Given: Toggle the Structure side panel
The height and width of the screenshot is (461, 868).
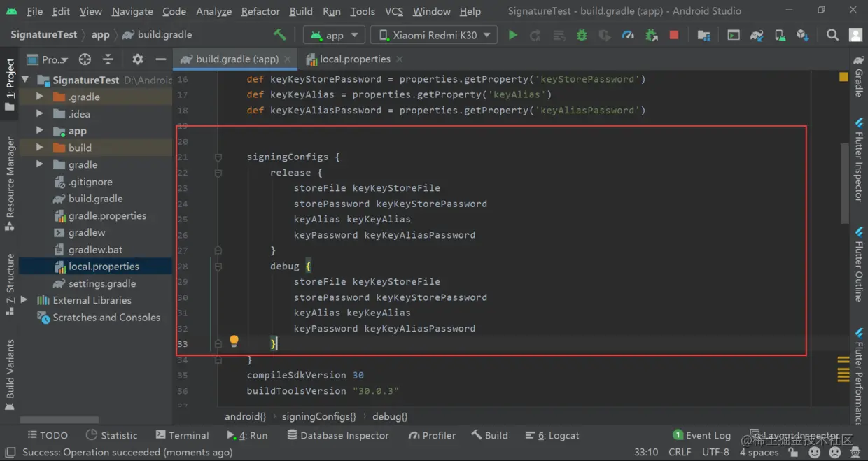Looking at the screenshot, I should 10,284.
